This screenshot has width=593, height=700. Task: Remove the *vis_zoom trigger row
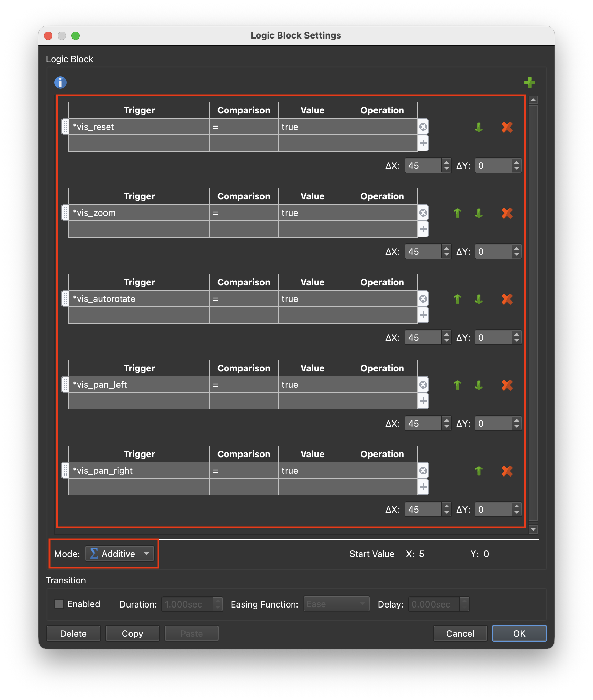pos(423,213)
